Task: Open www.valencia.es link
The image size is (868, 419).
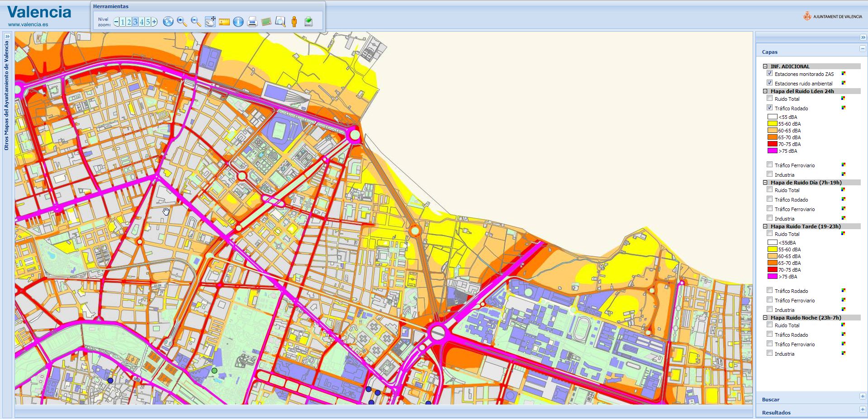Action: 28,24
